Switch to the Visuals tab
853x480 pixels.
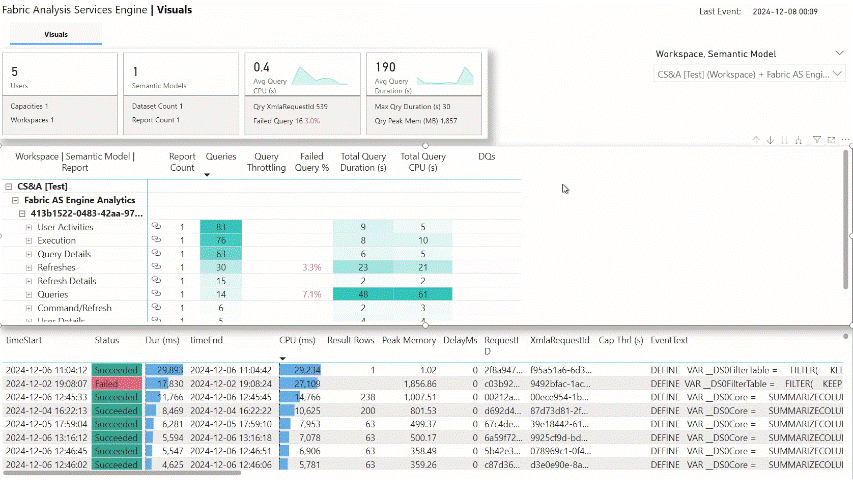click(x=56, y=34)
